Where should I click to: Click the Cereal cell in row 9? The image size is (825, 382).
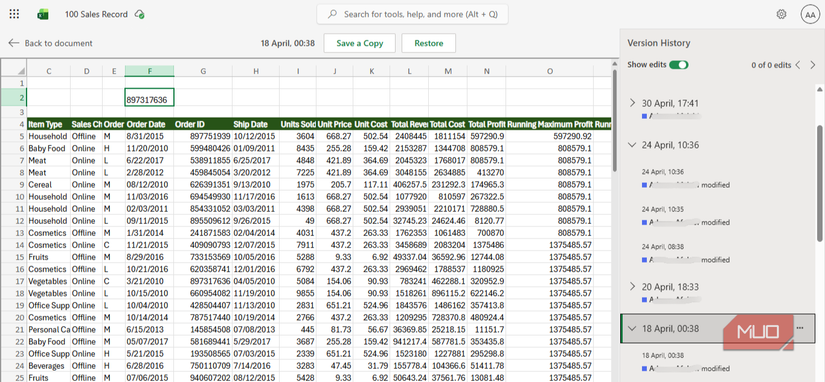point(48,185)
